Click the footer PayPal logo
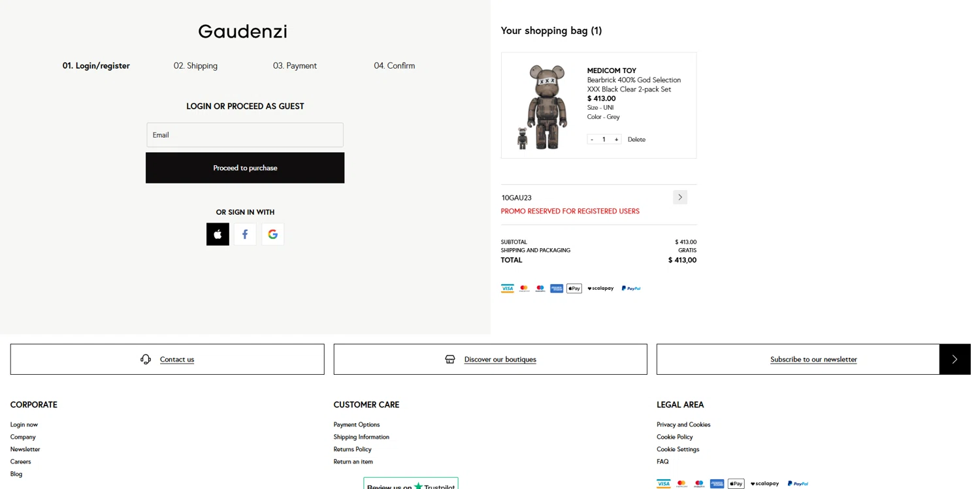Image resolution: width=980 pixels, height=489 pixels. [798, 484]
